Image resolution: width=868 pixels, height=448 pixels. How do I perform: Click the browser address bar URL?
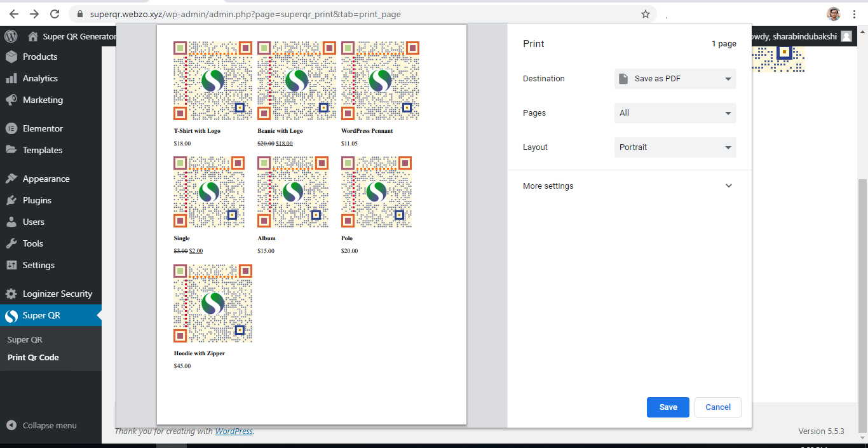pyautogui.click(x=244, y=14)
